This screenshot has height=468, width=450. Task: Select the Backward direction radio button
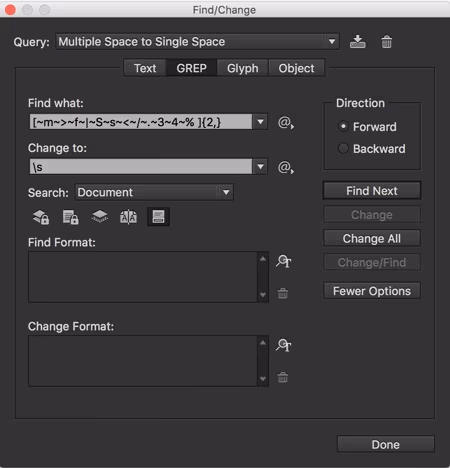pyautogui.click(x=343, y=148)
